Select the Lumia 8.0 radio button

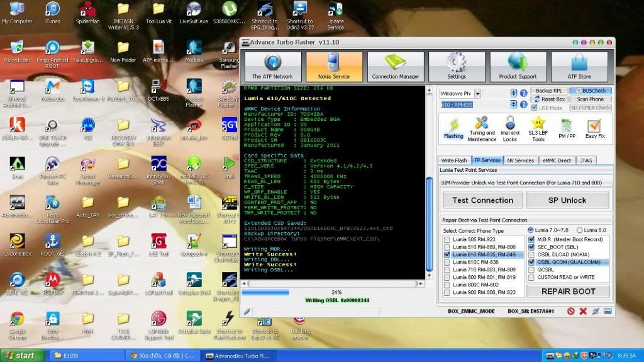point(579,230)
